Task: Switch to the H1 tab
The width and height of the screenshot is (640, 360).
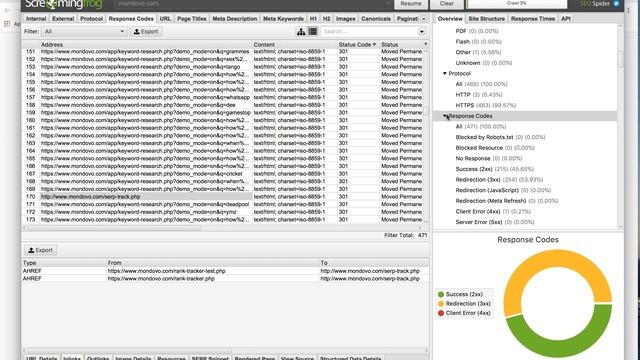Action: (313, 19)
